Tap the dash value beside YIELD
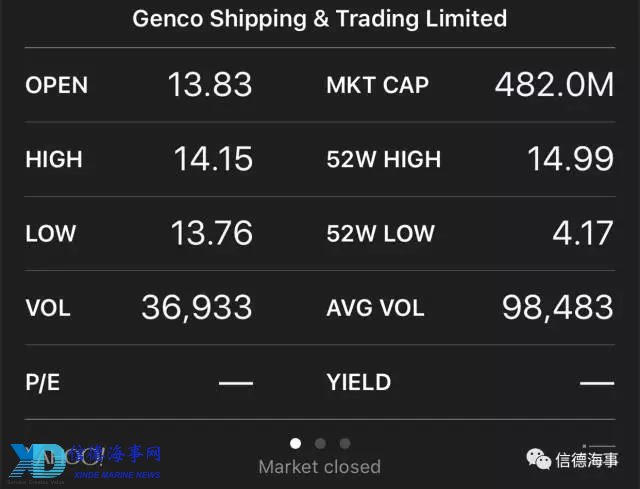The height and width of the screenshot is (489, 640). 597,383
